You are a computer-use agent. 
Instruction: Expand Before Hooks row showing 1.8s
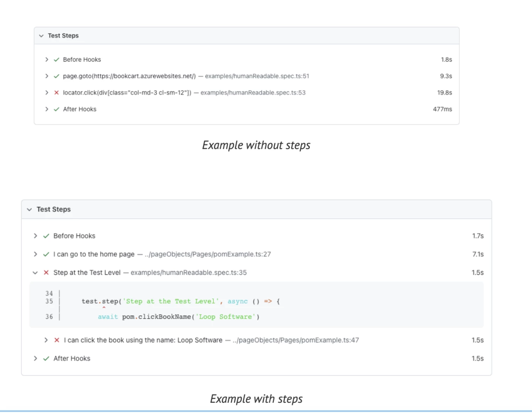coord(47,60)
